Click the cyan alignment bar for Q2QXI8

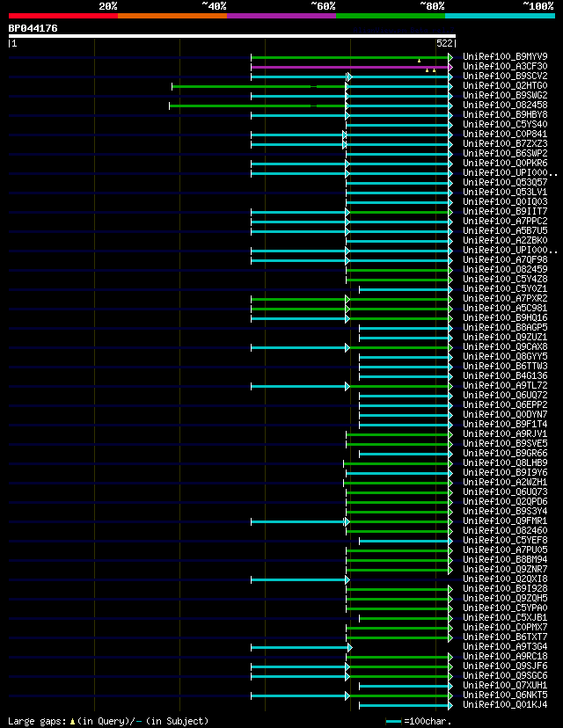tap(299, 580)
